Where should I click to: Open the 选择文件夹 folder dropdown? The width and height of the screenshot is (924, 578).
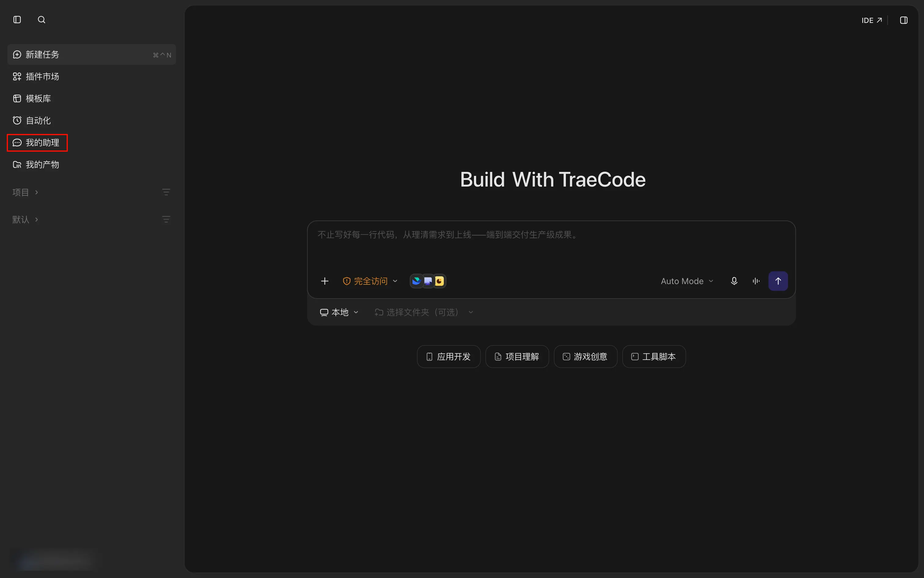pyautogui.click(x=424, y=312)
